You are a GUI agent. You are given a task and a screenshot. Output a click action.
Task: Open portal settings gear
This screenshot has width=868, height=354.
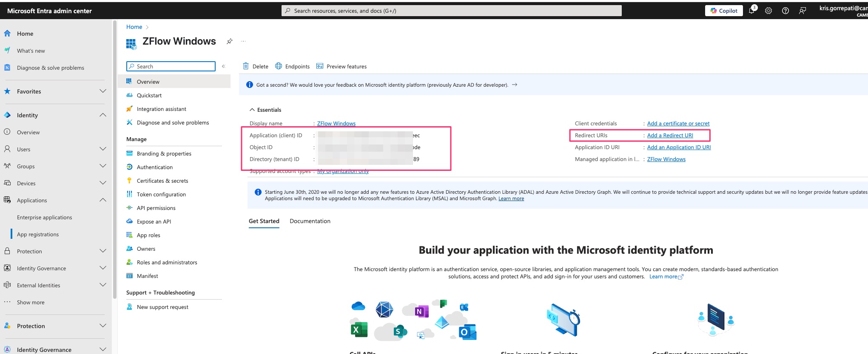pos(768,11)
